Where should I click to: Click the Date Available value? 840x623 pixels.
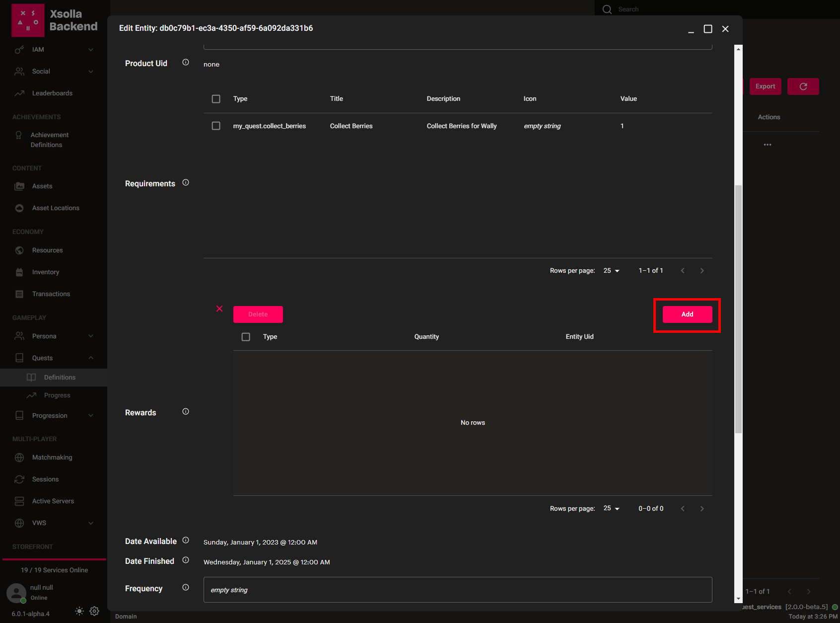click(x=260, y=543)
